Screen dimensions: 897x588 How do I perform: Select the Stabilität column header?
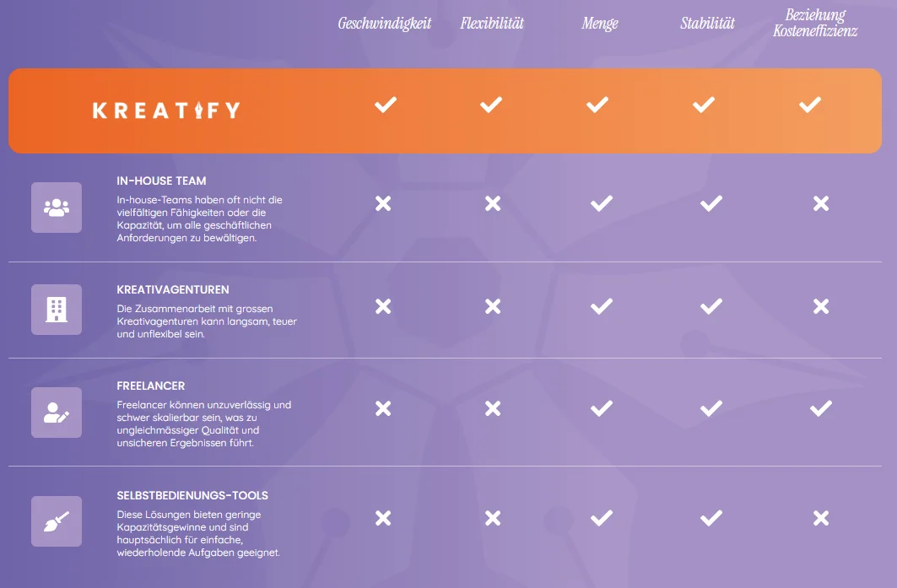click(x=707, y=24)
